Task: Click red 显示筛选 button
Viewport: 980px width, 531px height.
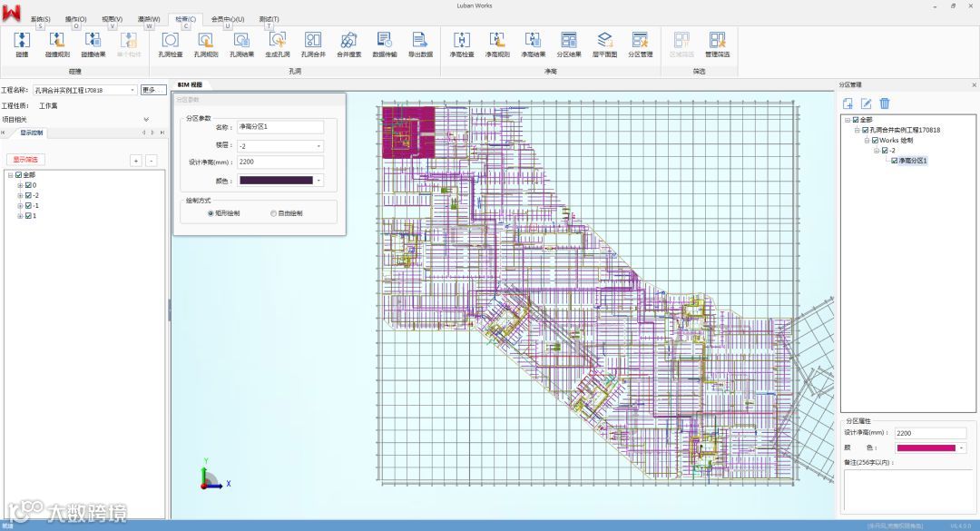Action: (25, 160)
